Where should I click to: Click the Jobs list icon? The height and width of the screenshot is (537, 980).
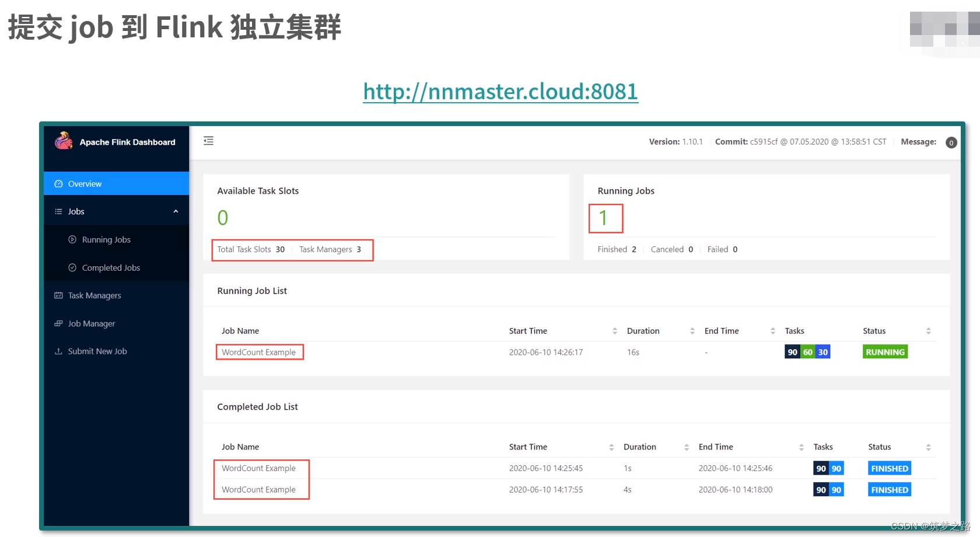58,211
